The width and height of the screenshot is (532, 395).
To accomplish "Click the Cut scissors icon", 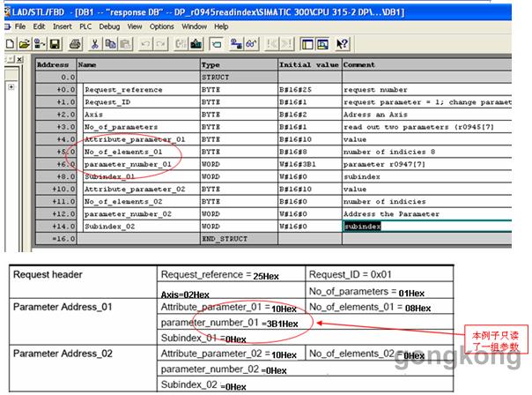I will 94,44.
